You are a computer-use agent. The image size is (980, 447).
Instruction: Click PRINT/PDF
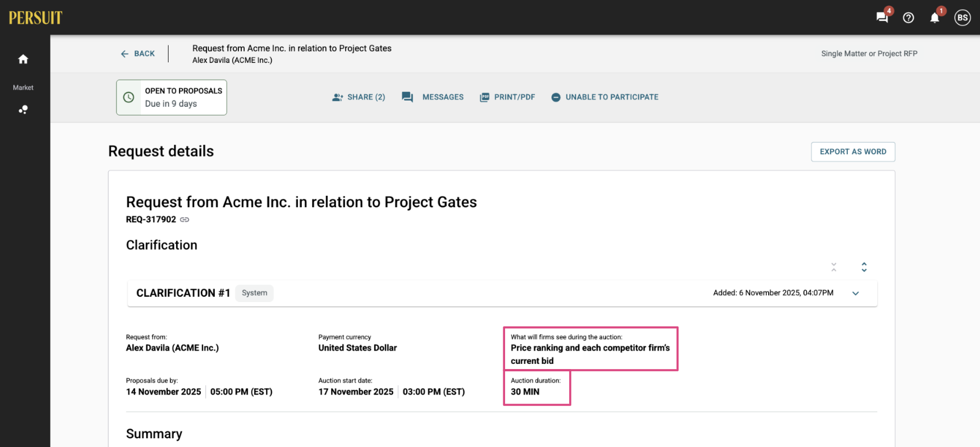point(507,97)
